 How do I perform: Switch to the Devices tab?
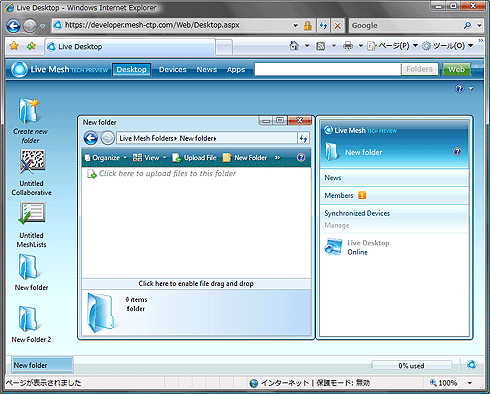point(173,69)
